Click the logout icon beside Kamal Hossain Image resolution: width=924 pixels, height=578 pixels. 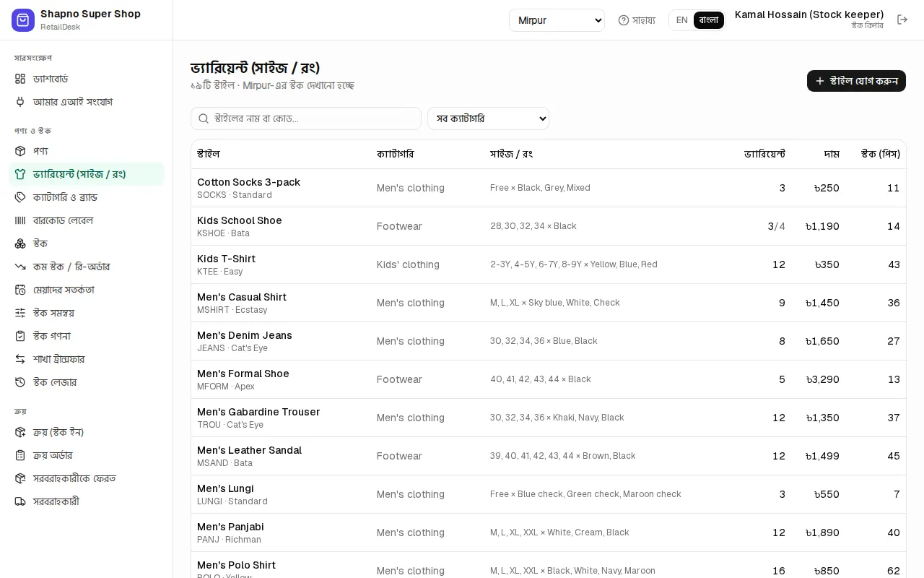point(902,20)
